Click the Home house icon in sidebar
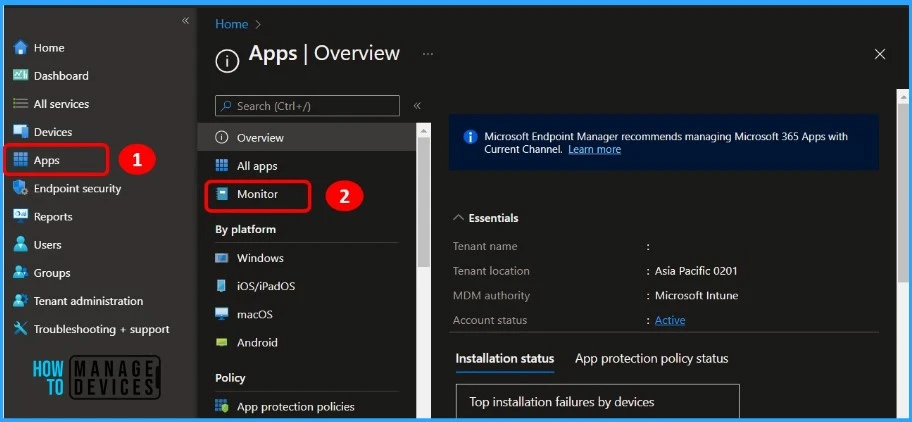The width and height of the screenshot is (912, 422). [x=20, y=48]
